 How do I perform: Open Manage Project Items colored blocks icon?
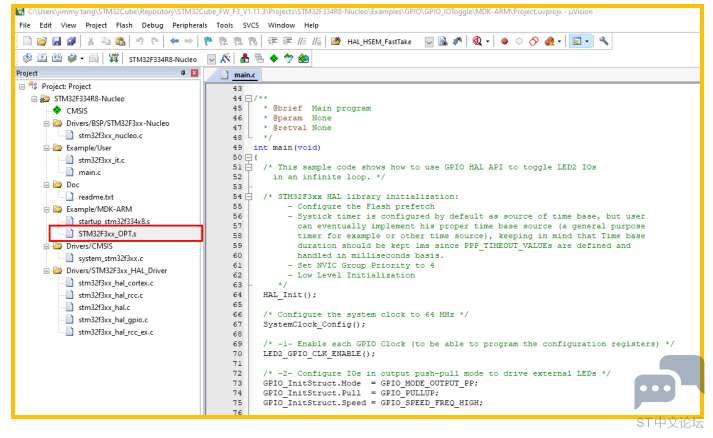pyautogui.click(x=245, y=59)
